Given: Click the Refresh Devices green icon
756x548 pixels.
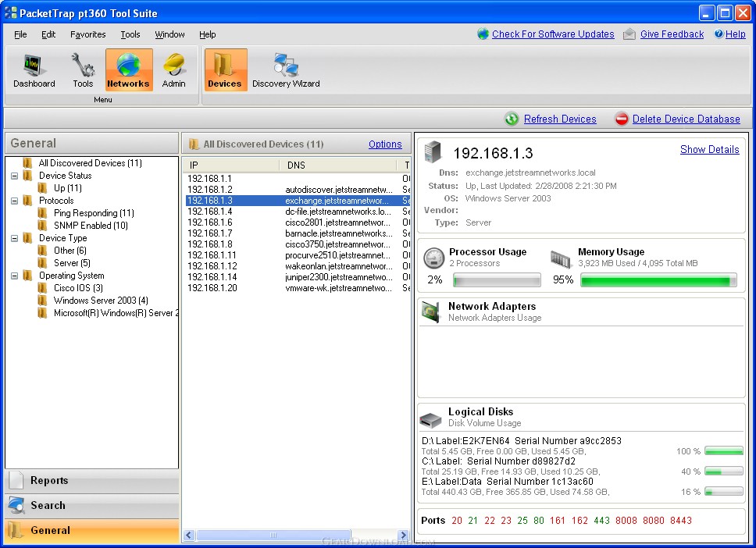Looking at the screenshot, I should 512,119.
